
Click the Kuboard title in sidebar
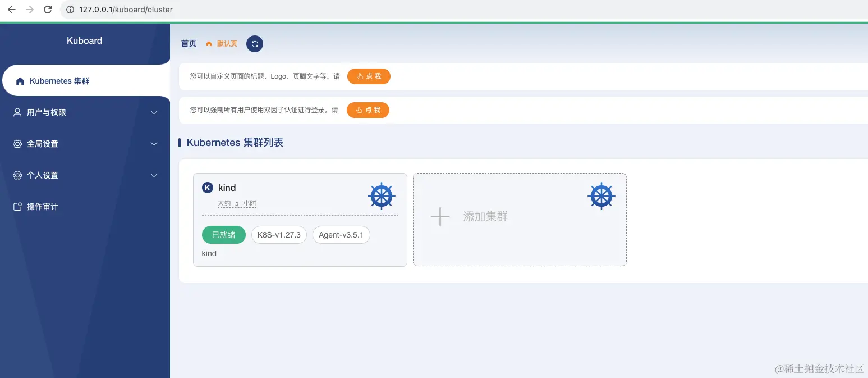(84, 40)
